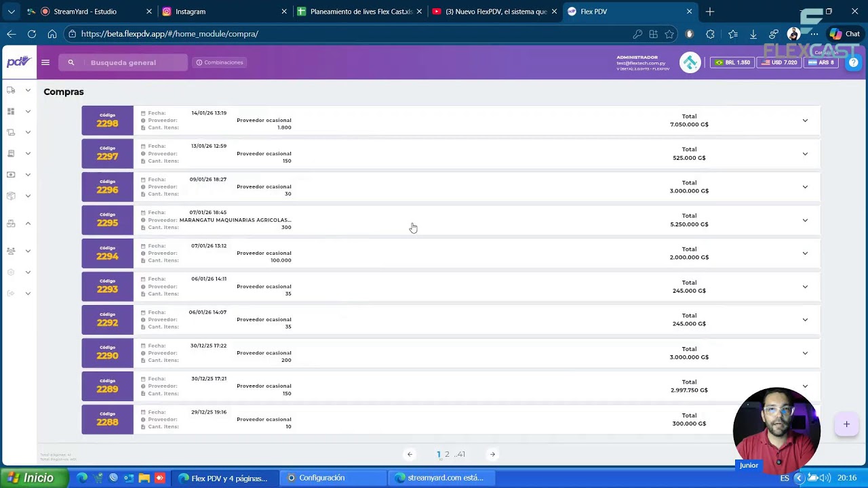Open the people group sidebar module
868x488 pixels.
tap(11, 251)
